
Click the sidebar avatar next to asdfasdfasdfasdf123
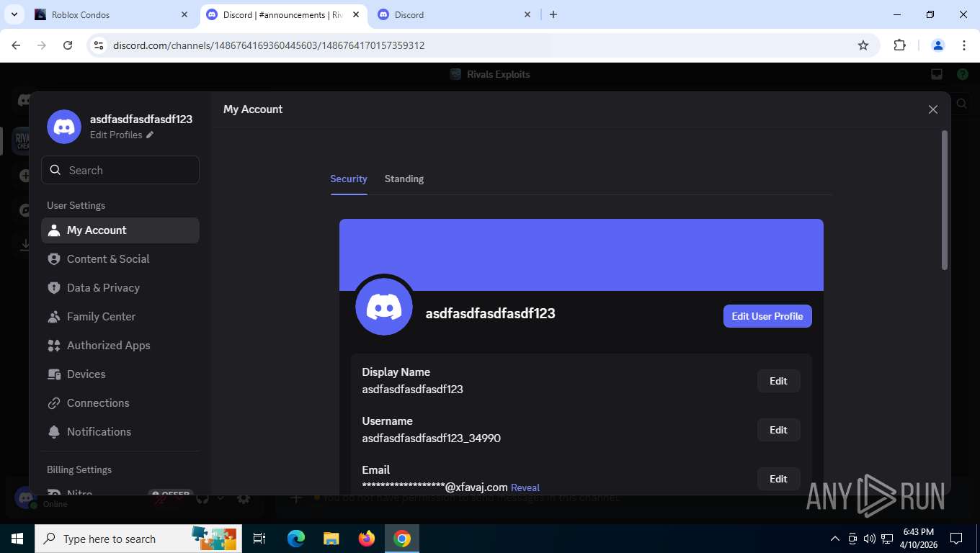[64, 127]
